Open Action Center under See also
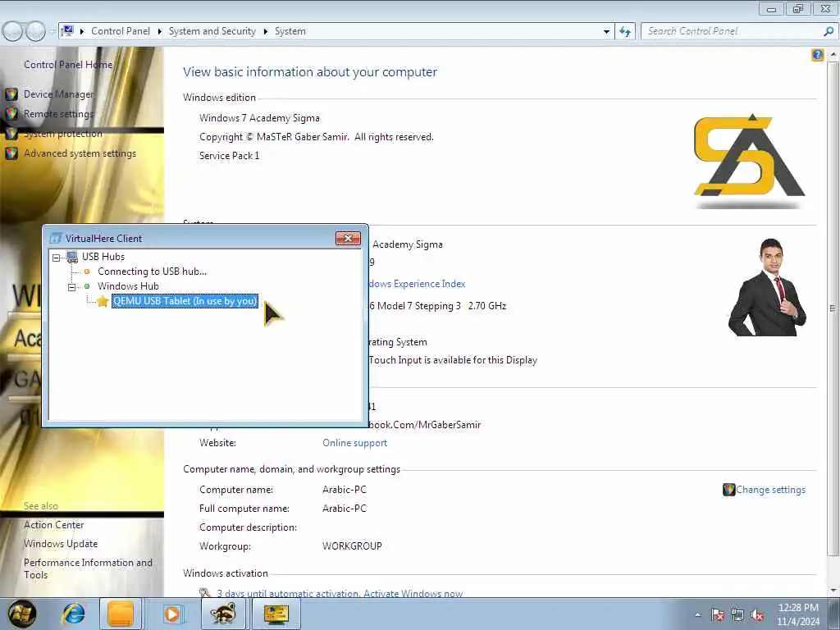The image size is (840, 630). (53, 525)
